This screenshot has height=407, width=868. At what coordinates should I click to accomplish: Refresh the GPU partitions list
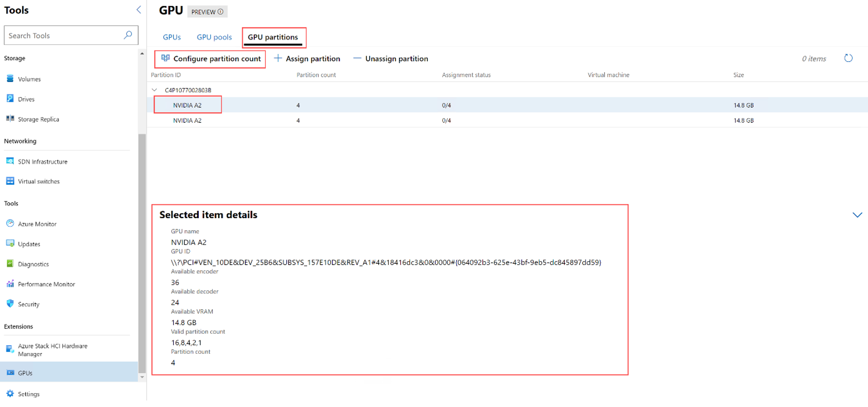point(848,58)
